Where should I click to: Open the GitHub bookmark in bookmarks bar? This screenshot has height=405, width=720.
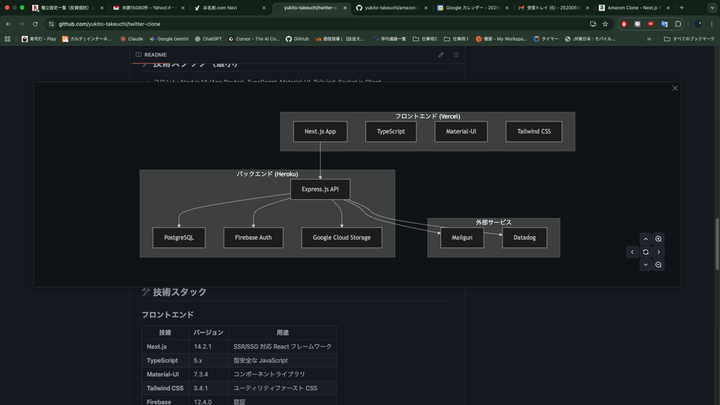coord(297,38)
